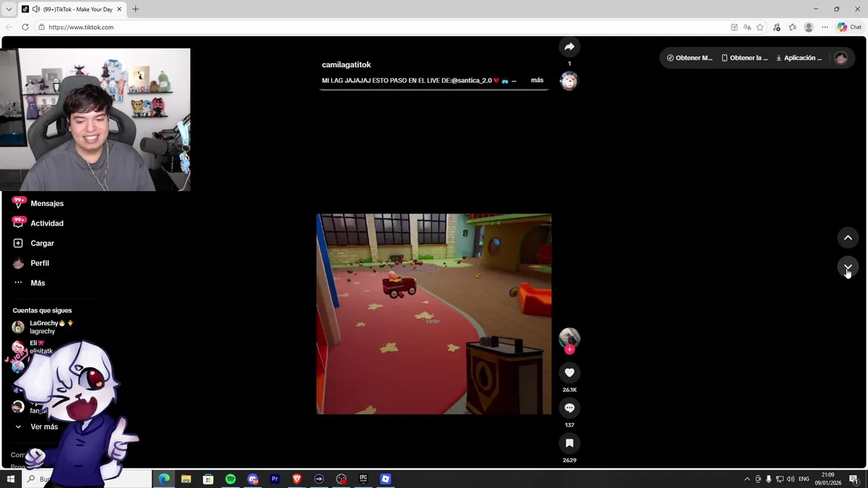Viewport: 868px width, 488px height.
Task: Bookmark the video with the save icon
Action: click(x=569, y=443)
